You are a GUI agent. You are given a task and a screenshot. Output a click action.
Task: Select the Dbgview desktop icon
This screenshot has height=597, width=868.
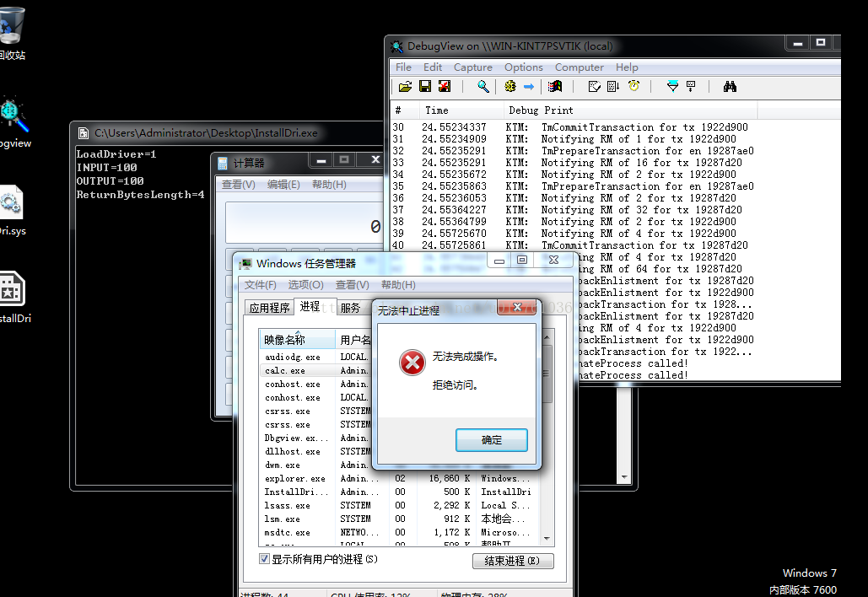pyautogui.click(x=14, y=121)
